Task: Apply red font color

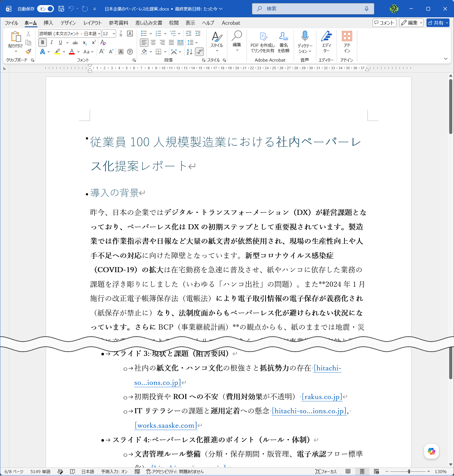Action: pos(72,52)
